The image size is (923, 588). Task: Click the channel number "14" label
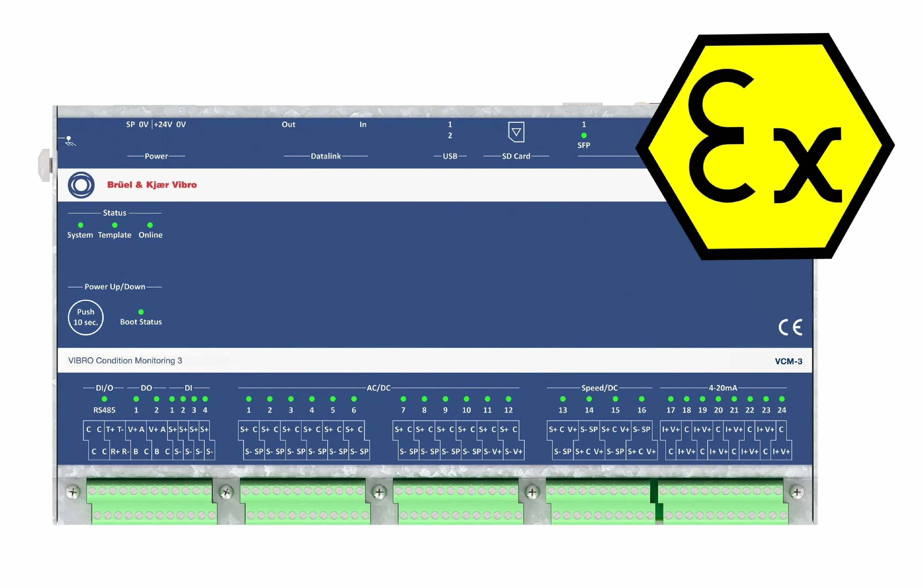(589, 410)
